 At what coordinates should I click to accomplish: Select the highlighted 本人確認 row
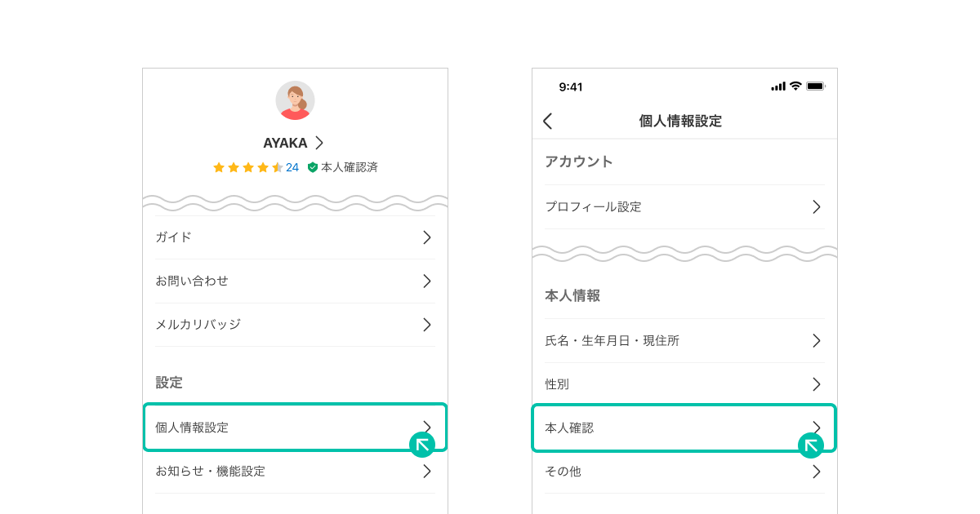[x=684, y=428]
